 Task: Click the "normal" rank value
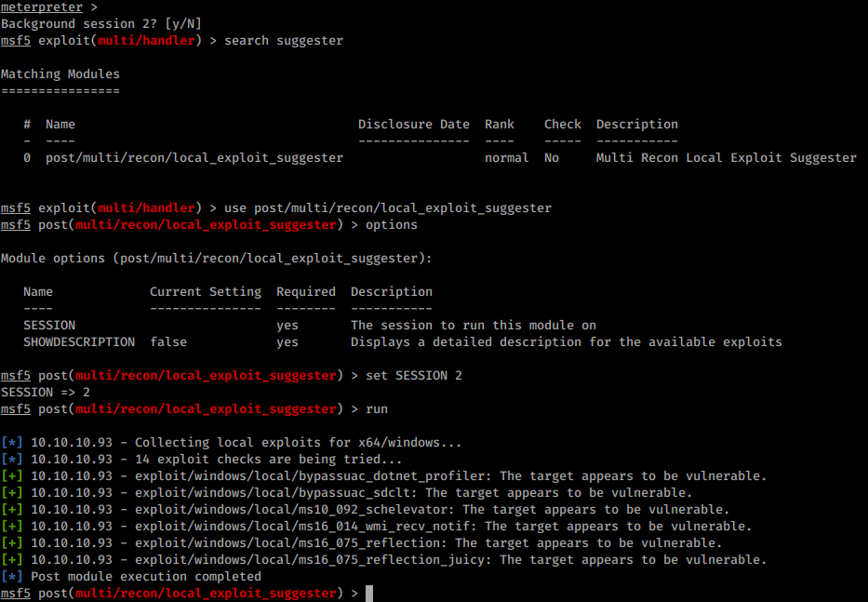pyautogui.click(x=506, y=158)
